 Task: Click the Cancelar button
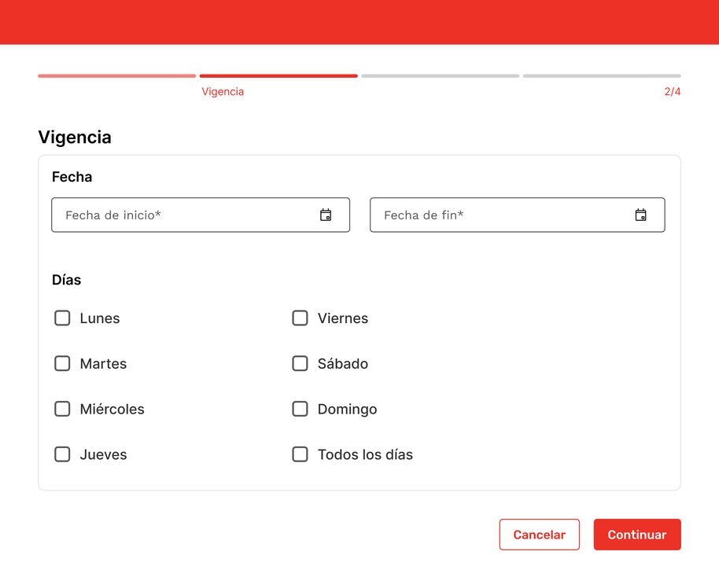[540, 535]
